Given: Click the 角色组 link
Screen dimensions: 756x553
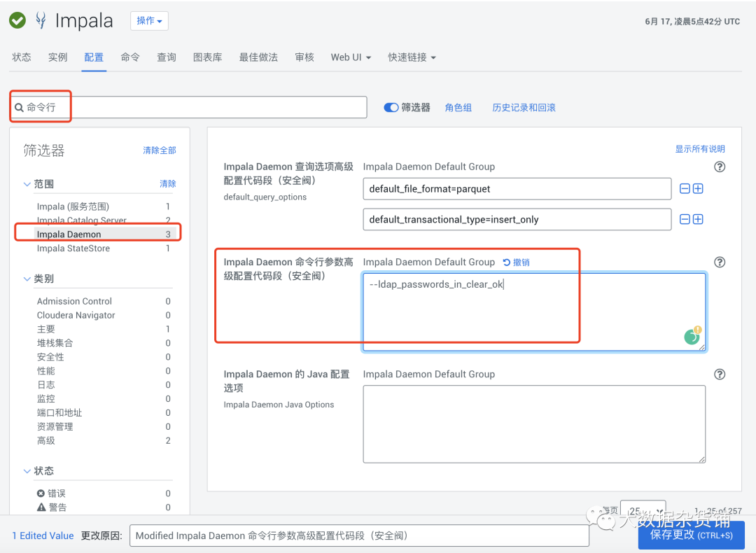Looking at the screenshot, I should 458,108.
